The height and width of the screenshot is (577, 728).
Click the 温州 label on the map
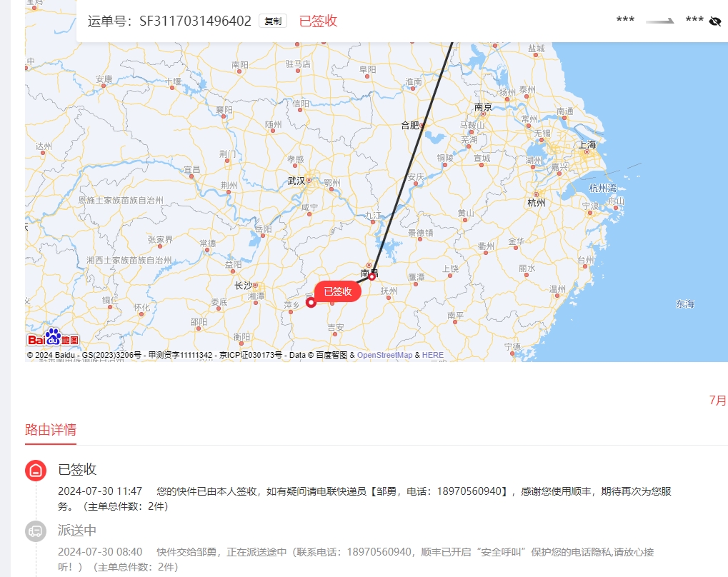(557, 288)
